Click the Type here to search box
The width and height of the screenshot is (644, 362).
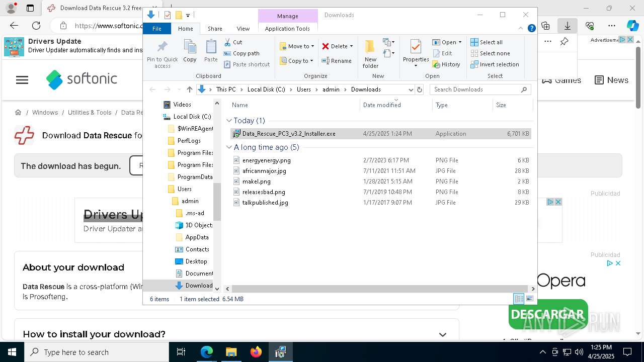click(x=97, y=352)
